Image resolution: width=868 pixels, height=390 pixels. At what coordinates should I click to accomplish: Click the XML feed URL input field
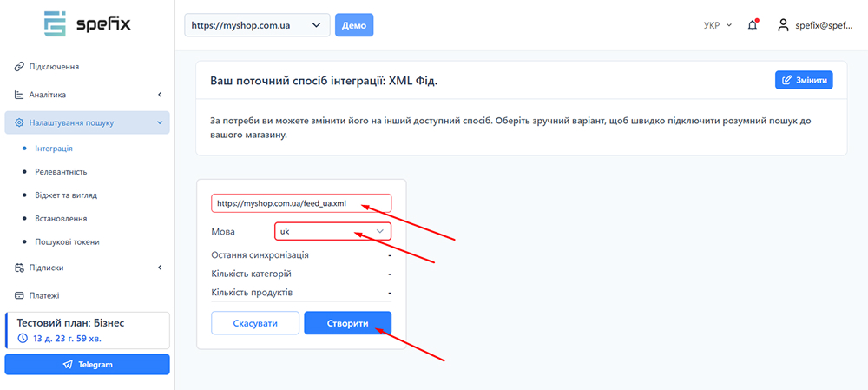(300, 203)
